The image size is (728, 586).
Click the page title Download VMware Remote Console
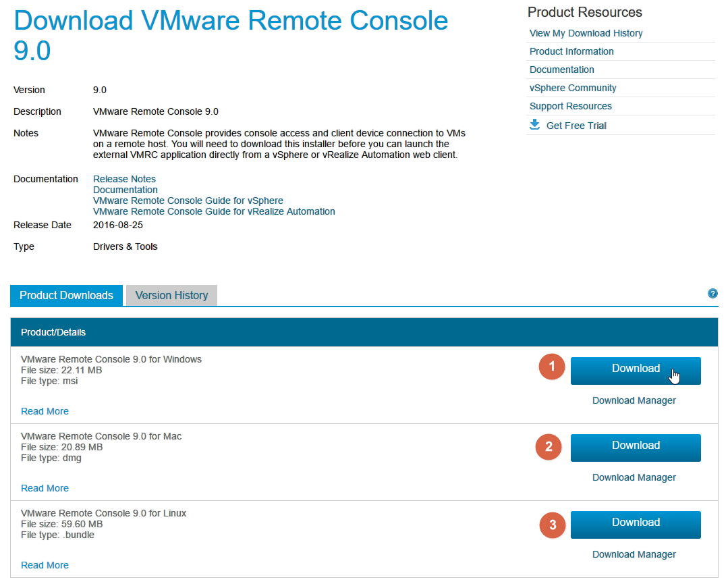pyautogui.click(x=231, y=35)
